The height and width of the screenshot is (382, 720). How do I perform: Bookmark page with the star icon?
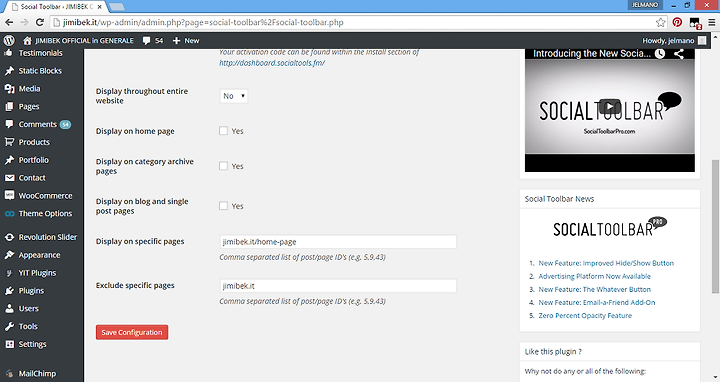(x=660, y=22)
